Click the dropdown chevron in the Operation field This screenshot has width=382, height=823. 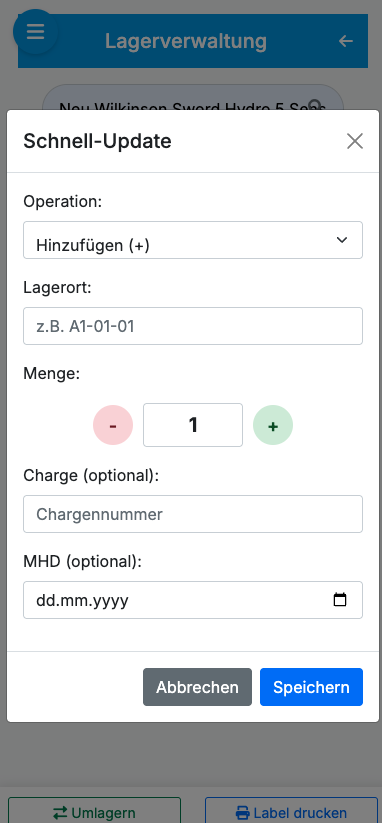(342, 240)
